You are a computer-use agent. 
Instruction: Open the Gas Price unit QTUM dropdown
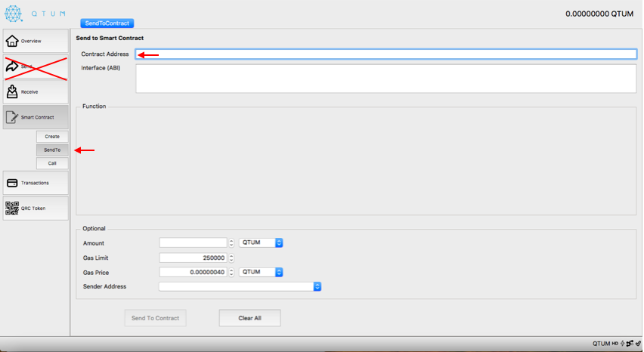[x=261, y=272]
